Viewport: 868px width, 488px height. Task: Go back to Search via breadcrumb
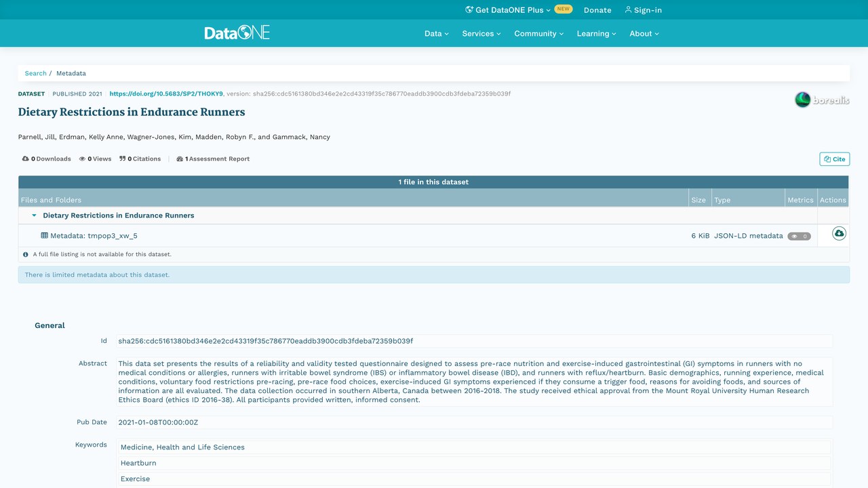coord(36,73)
